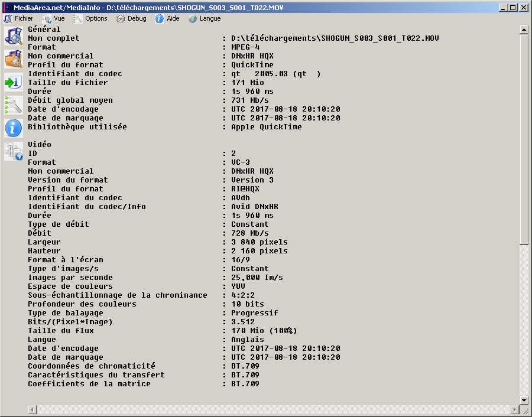Click the vertical scrollbar down arrow
Viewport: 532px width, 417px height.
pos(524,400)
